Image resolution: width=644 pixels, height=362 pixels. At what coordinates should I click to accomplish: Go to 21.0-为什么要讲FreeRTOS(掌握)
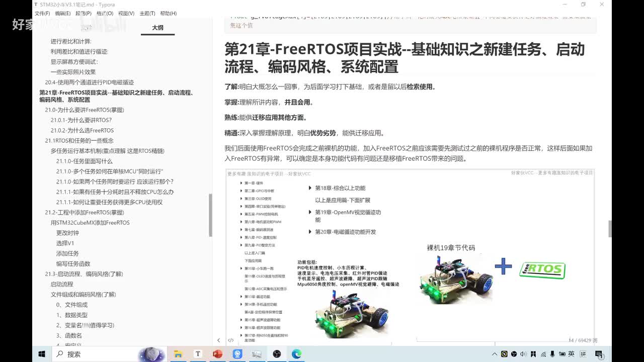click(84, 110)
